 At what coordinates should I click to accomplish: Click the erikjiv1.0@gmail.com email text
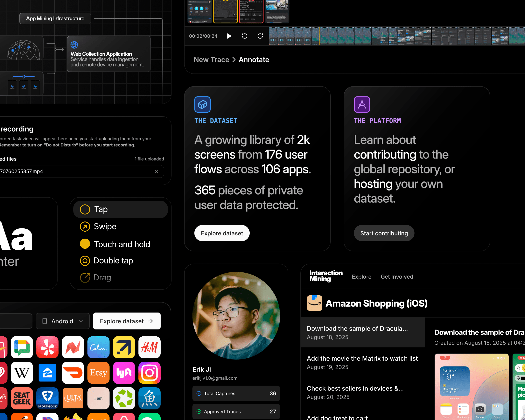click(215, 378)
